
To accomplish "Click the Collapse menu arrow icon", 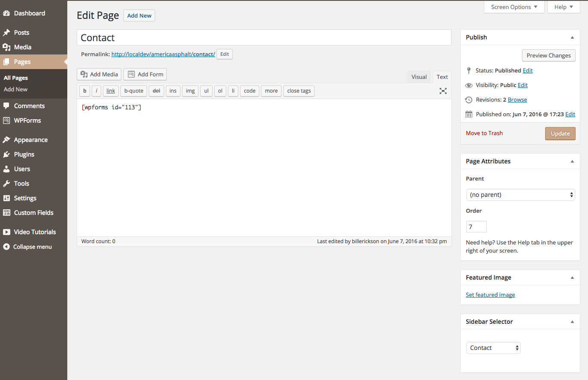I will pos(6,247).
